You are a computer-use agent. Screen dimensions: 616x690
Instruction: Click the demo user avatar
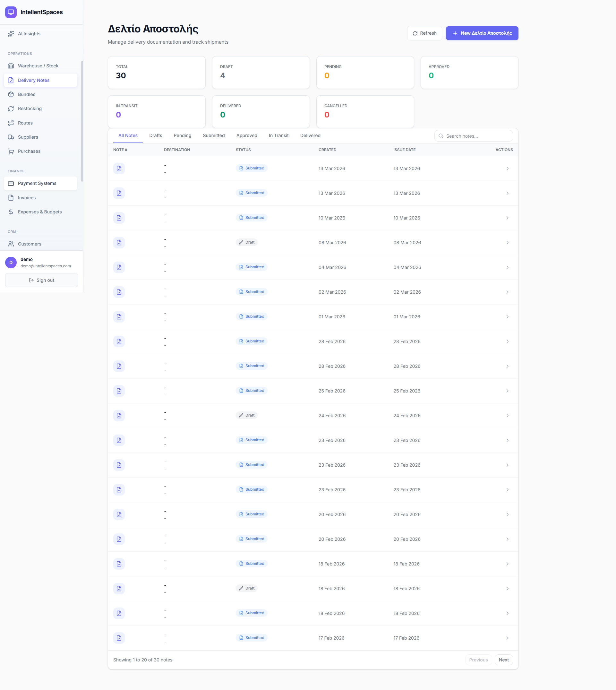click(x=11, y=263)
